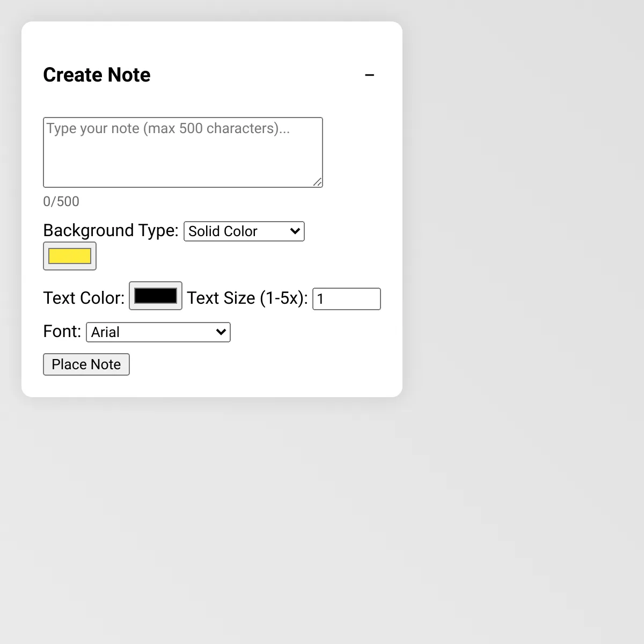644x644 pixels.
Task: Open the yellow background color picker
Action: 70,256
